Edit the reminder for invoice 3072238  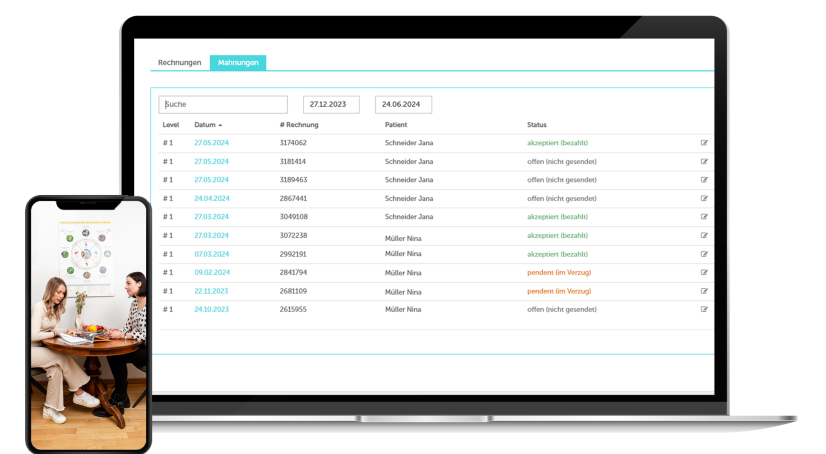(x=704, y=235)
